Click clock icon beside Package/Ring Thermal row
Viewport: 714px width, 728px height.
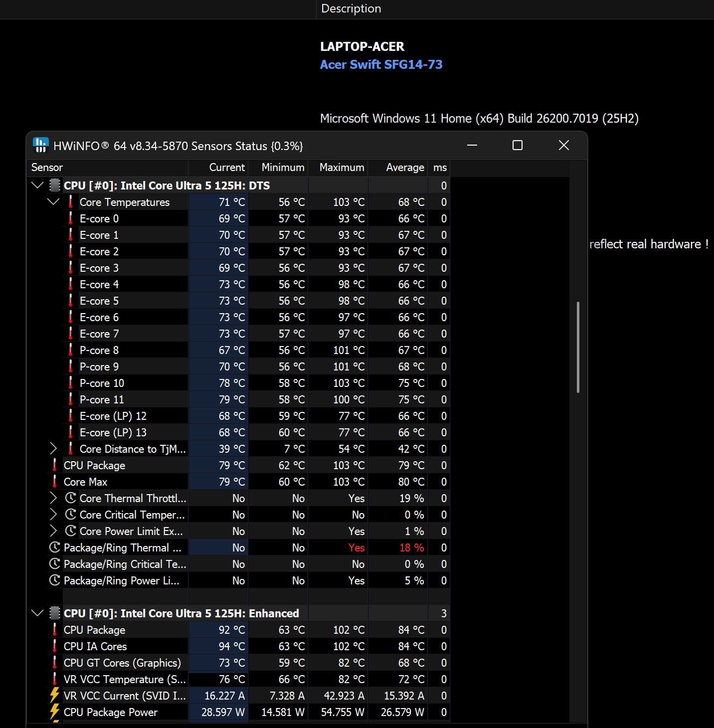click(x=55, y=547)
